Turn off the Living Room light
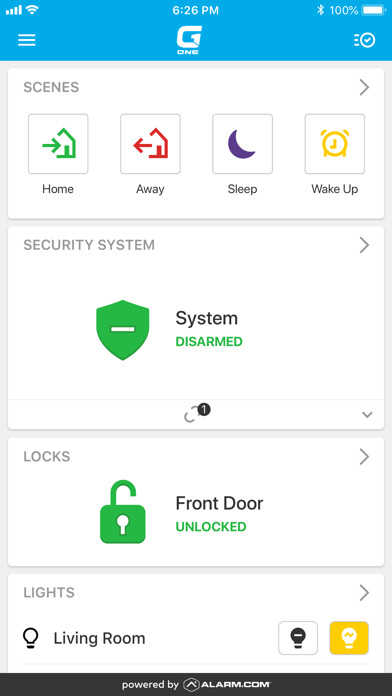 tap(298, 638)
